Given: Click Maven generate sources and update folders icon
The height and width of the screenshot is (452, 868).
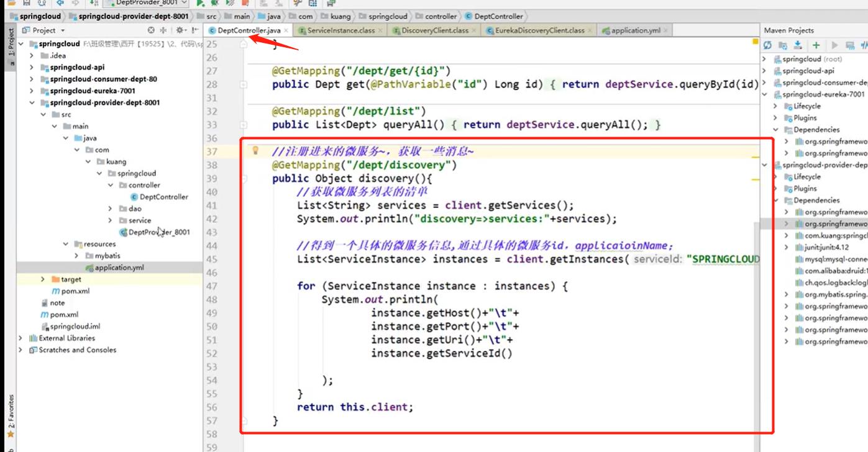Looking at the screenshot, I should 783,45.
